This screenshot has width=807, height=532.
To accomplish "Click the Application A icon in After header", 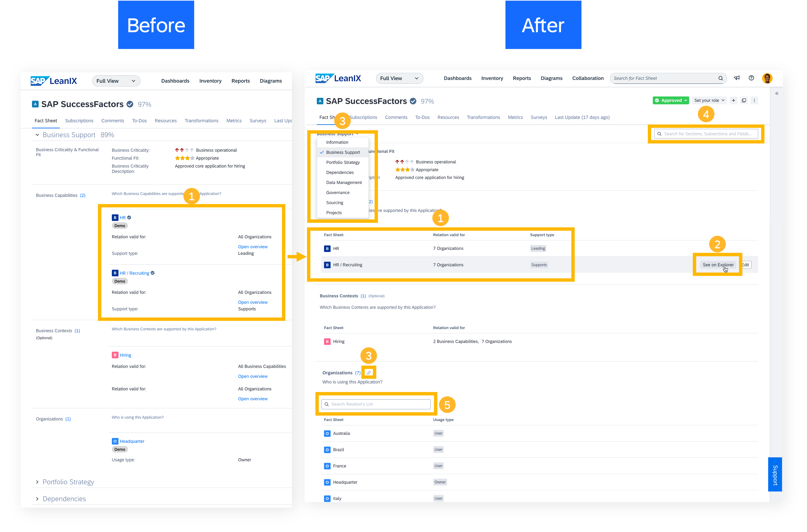I will coord(320,101).
